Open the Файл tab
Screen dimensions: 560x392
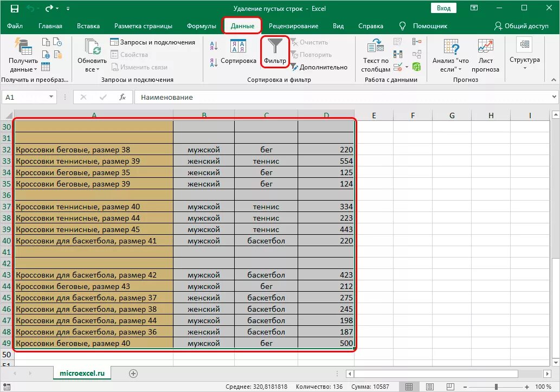[x=15, y=26]
